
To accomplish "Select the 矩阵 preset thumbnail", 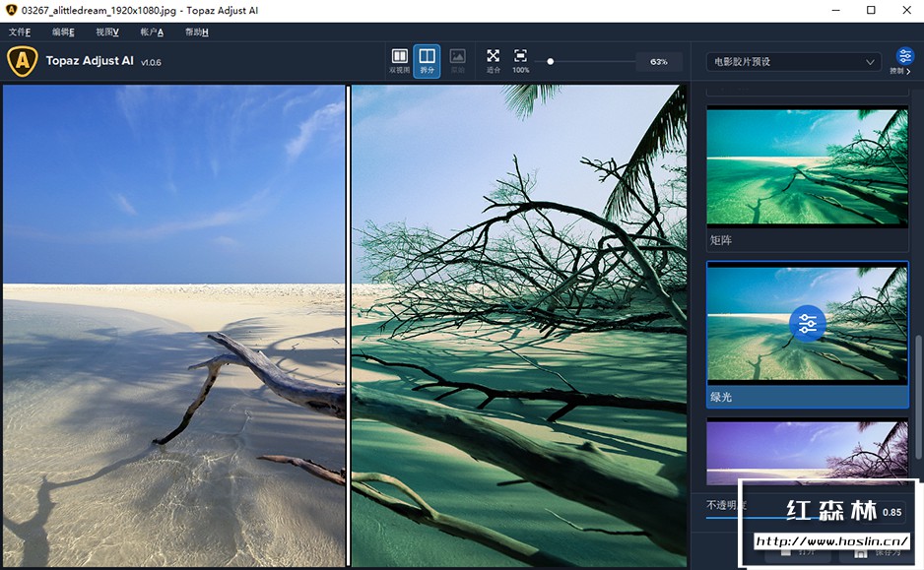I will (807, 164).
